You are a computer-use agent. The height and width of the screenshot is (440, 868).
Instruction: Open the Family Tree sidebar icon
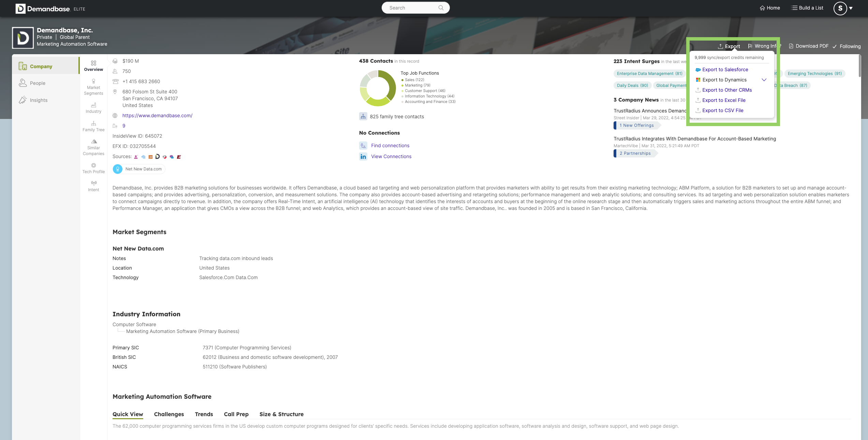pyautogui.click(x=93, y=124)
